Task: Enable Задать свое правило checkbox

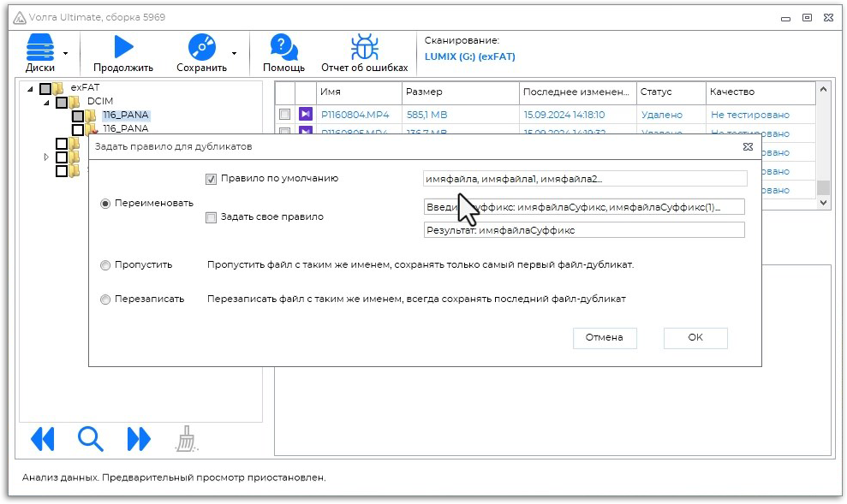Action: (x=212, y=217)
